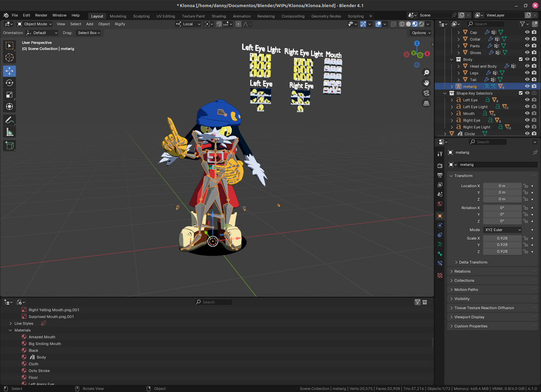Image resolution: width=541 pixels, height=392 pixels.
Task: Open the World properties tab
Action: [440, 204]
